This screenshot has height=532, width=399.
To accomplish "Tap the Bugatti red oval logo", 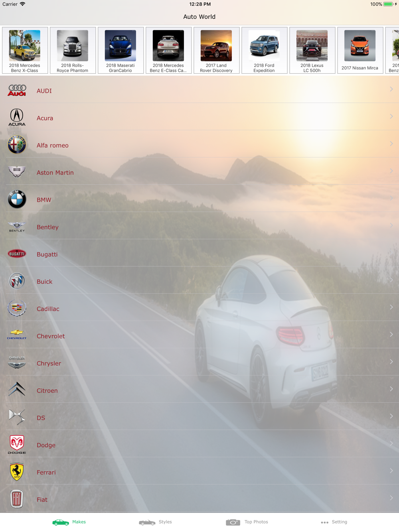I will (x=17, y=254).
